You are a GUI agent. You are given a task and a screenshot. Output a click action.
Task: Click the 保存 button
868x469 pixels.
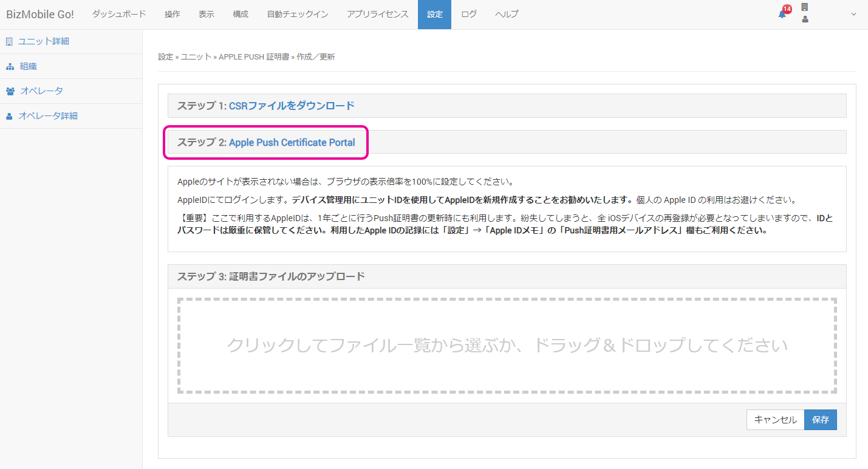(820, 420)
